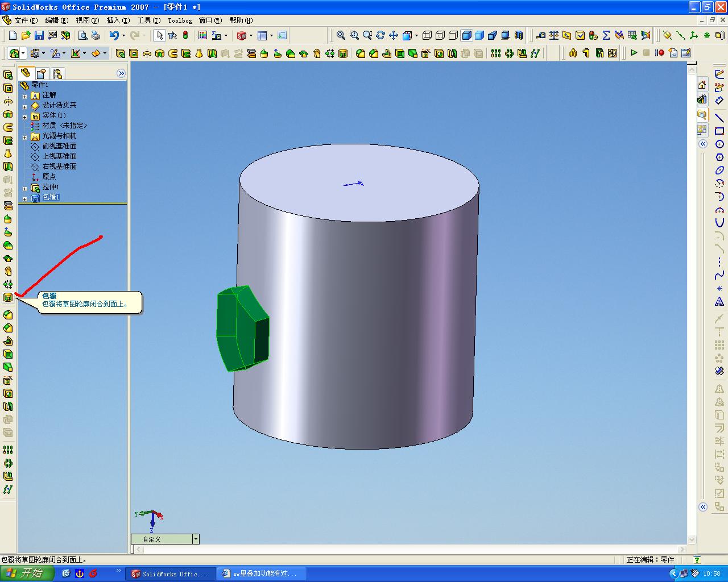Enable plain Shaded display mode
The height and width of the screenshot is (582, 728).
(x=479, y=35)
